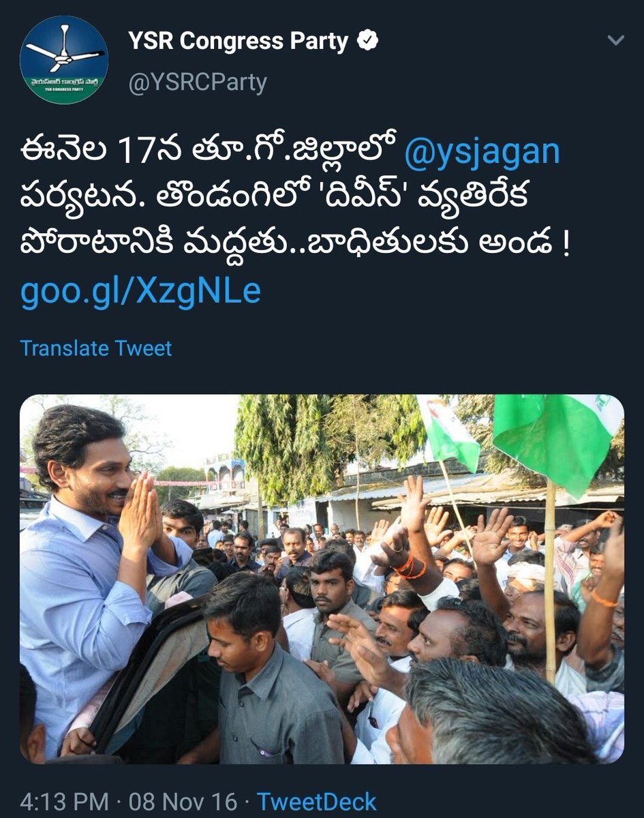Open the @ysjagan mention
Image resolution: width=644 pixels, height=818 pixels.
(x=482, y=153)
